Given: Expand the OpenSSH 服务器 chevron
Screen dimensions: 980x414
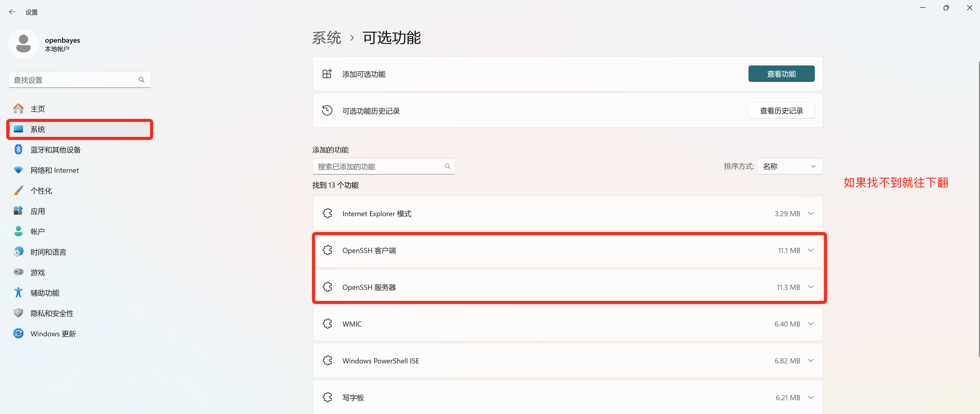Looking at the screenshot, I should pyautogui.click(x=811, y=287).
